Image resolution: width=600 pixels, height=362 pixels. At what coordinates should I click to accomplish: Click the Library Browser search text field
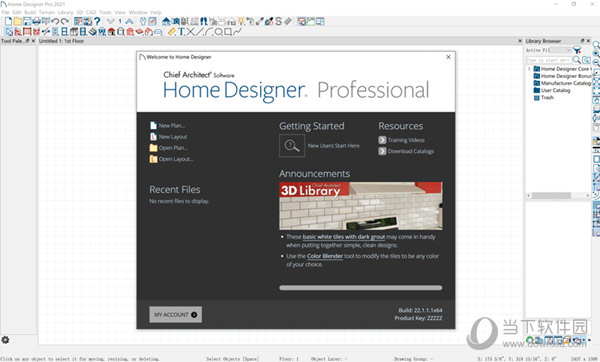coord(548,60)
